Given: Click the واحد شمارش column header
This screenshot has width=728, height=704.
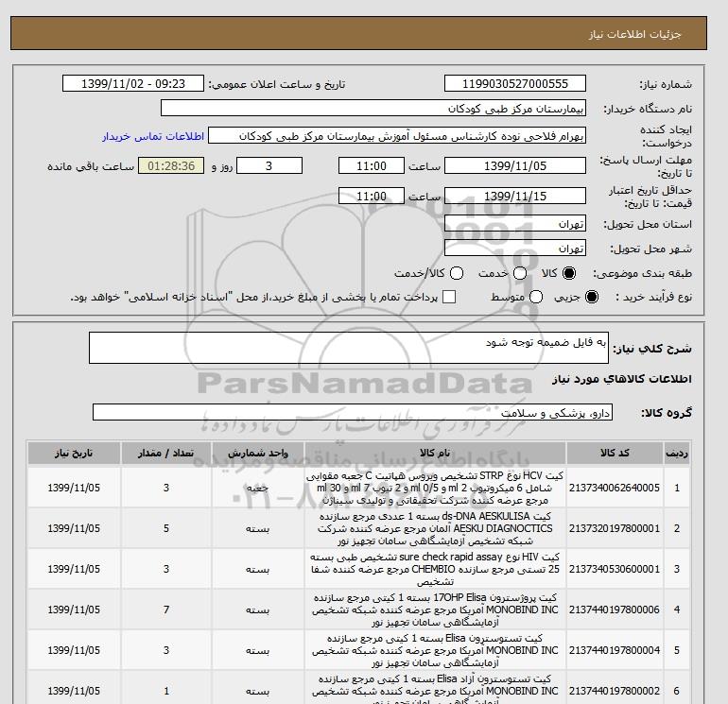Looking at the screenshot, I should [258, 454].
